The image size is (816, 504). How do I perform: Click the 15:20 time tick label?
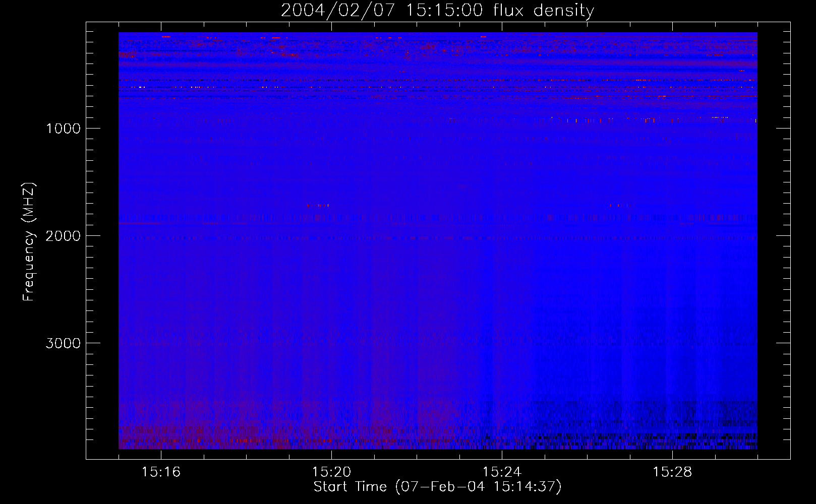(331, 472)
